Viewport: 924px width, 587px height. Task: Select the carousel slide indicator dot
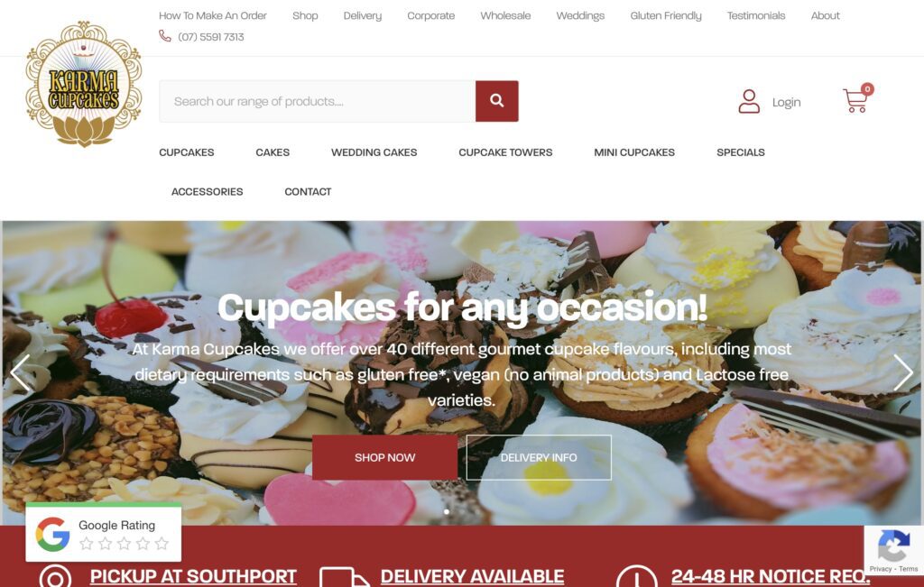pos(447,511)
